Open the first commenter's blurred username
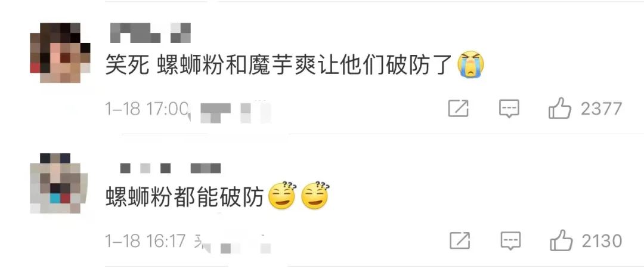This screenshot has width=644, height=275. [150, 33]
